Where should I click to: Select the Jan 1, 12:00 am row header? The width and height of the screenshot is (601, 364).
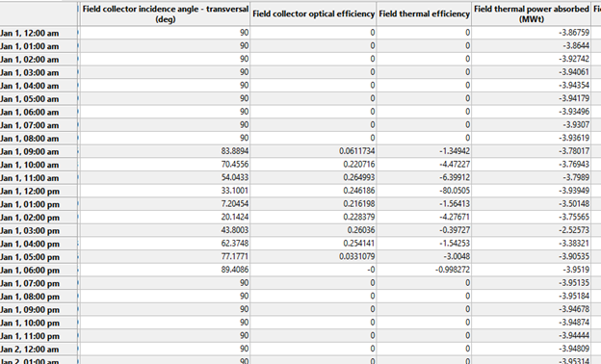[39, 34]
